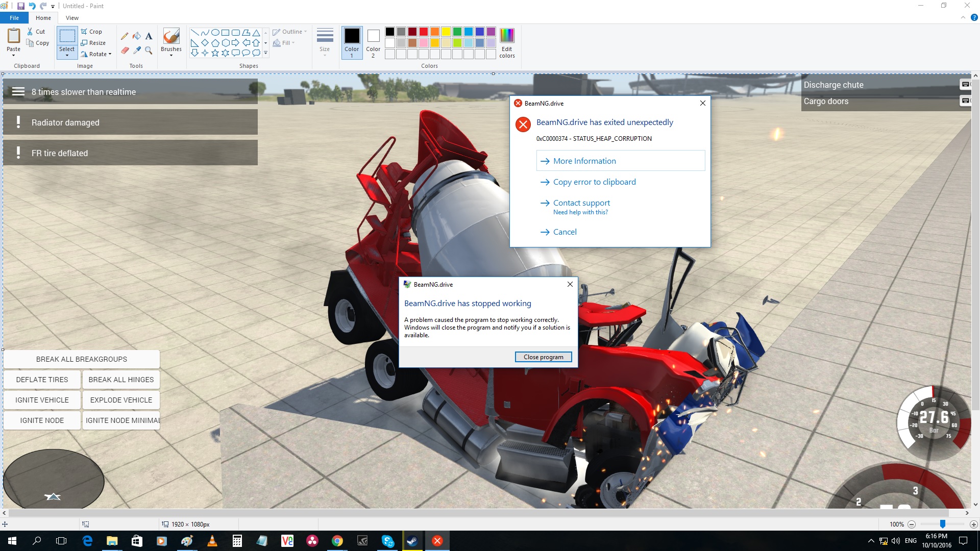This screenshot has height=551, width=980.
Task: Click Close program in the stopped working dialog
Action: click(543, 357)
